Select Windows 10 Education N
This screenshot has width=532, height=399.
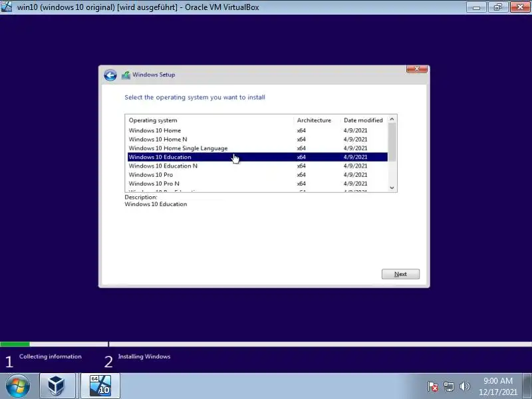point(257,166)
